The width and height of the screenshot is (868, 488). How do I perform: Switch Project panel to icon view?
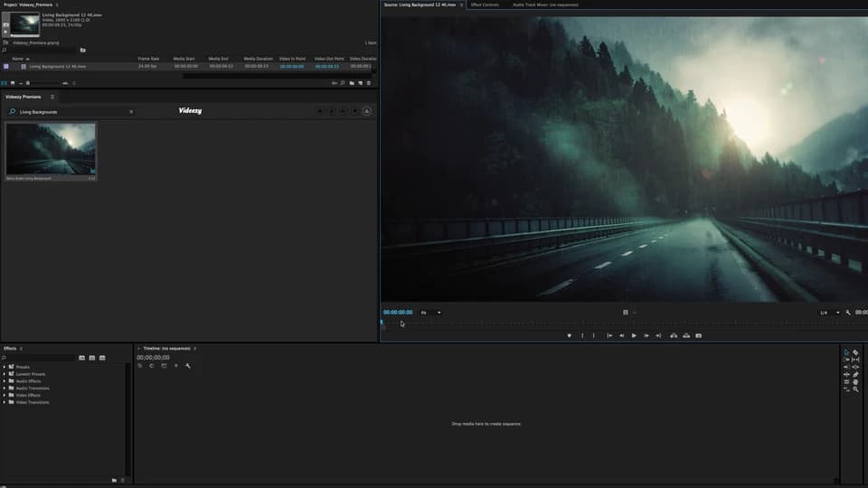pyautogui.click(x=13, y=83)
